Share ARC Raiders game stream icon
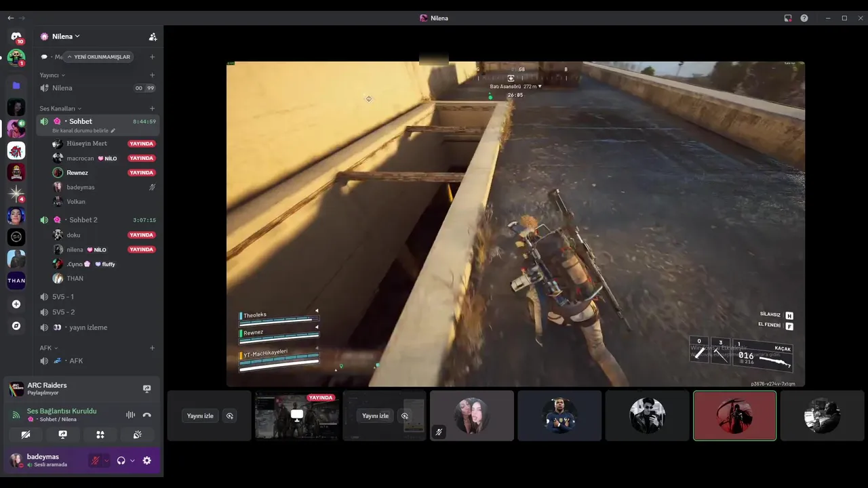 (x=146, y=389)
